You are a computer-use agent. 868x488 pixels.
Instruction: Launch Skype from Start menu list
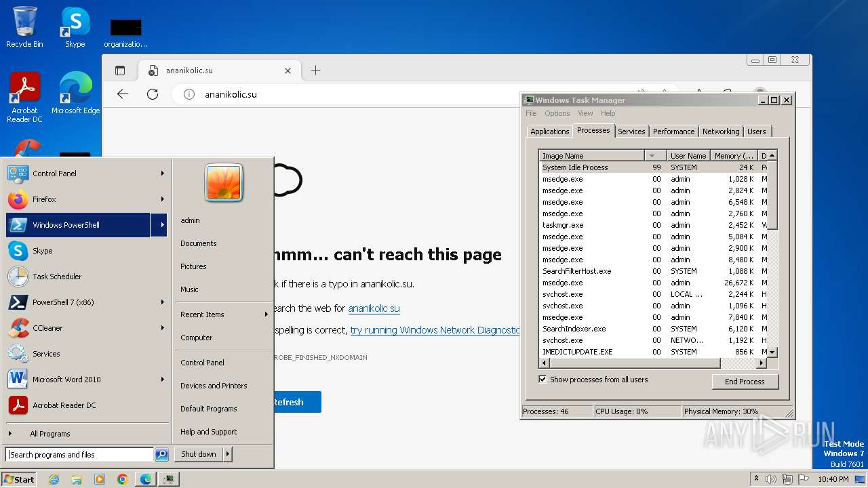click(86, 251)
